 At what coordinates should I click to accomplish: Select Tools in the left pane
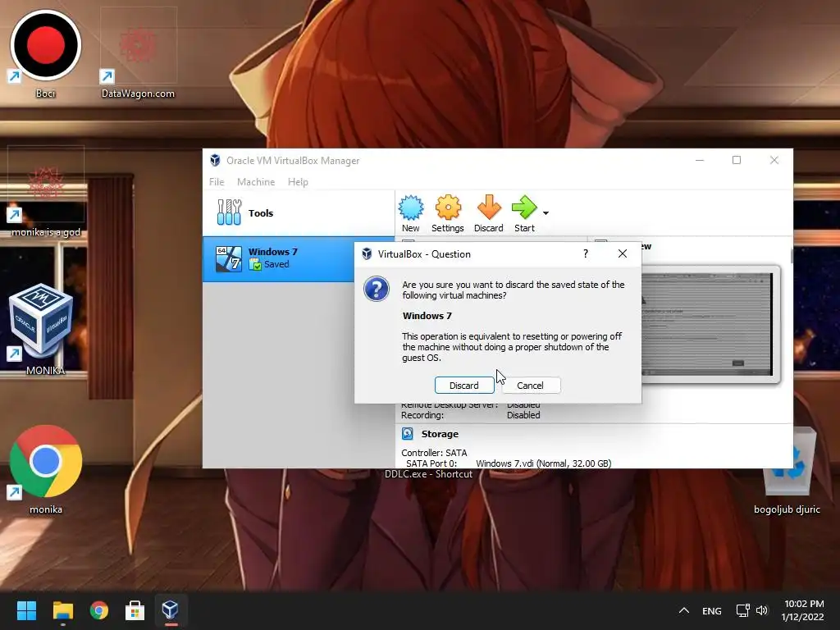coord(299,212)
